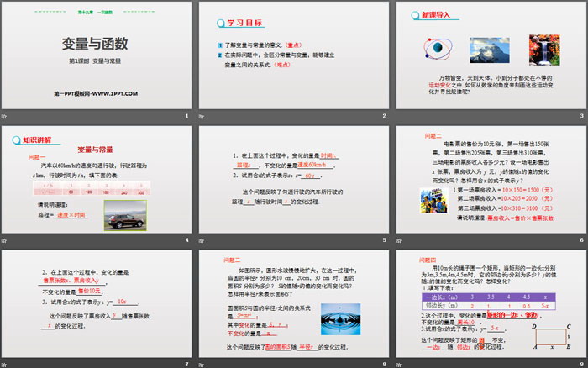Click the animation star icon under slide 6
Image resolution: width=588 pixels, height=368 pixels.
pyautogui.click(x=399, y=240)
